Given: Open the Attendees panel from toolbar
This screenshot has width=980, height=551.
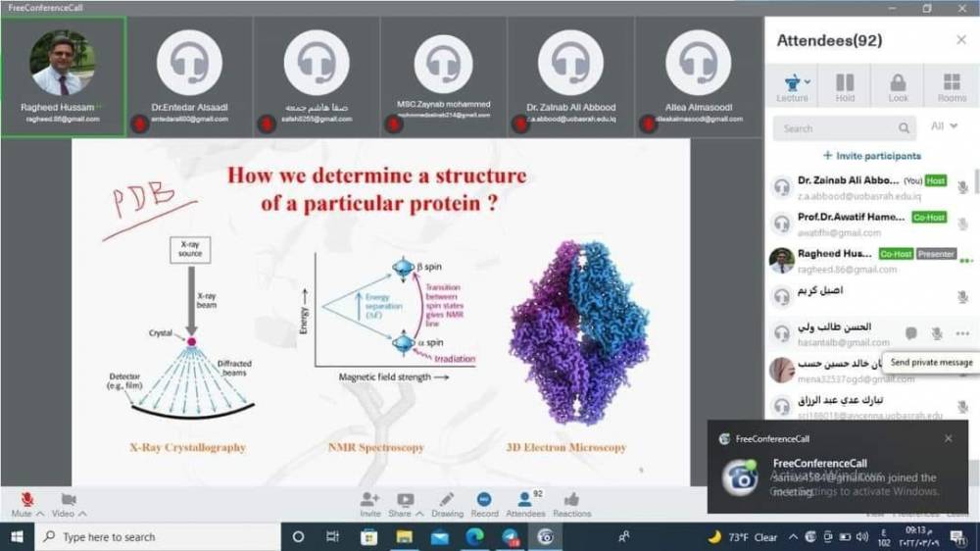Looking at the screenshot, I should click(524, 500).
